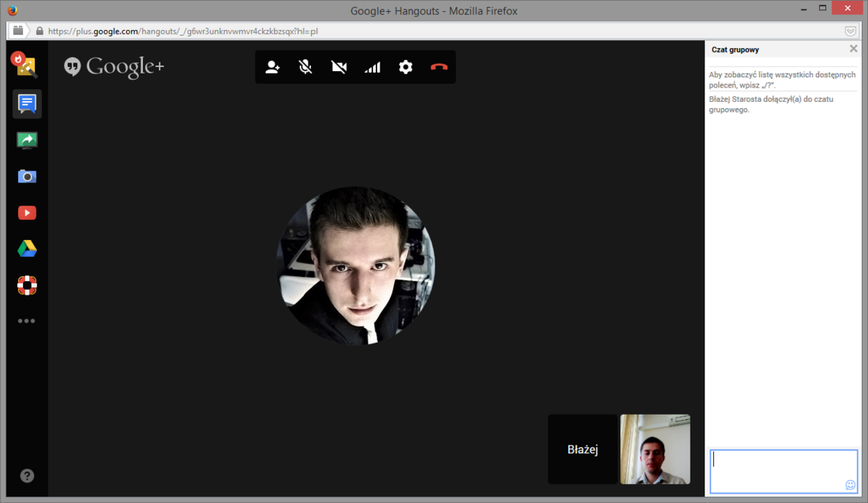The width and height of the screenshot is (868, 503).
Task: Open help question mark icon
Action: click(27, 475)
